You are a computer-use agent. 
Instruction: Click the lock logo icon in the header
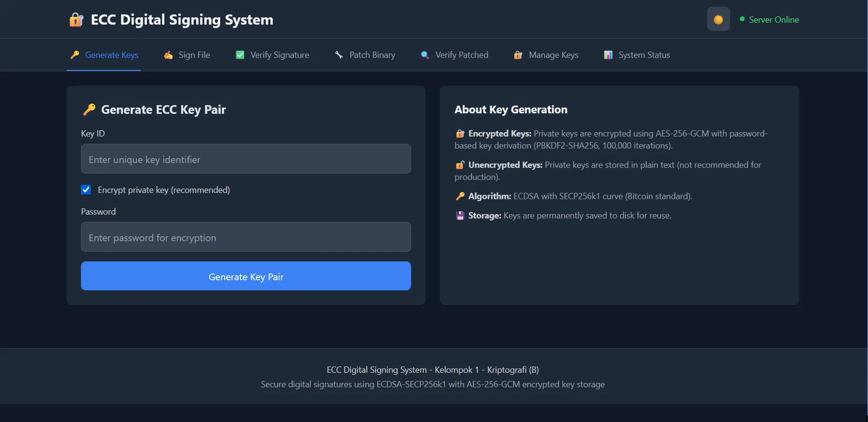(x=76, y=20)
